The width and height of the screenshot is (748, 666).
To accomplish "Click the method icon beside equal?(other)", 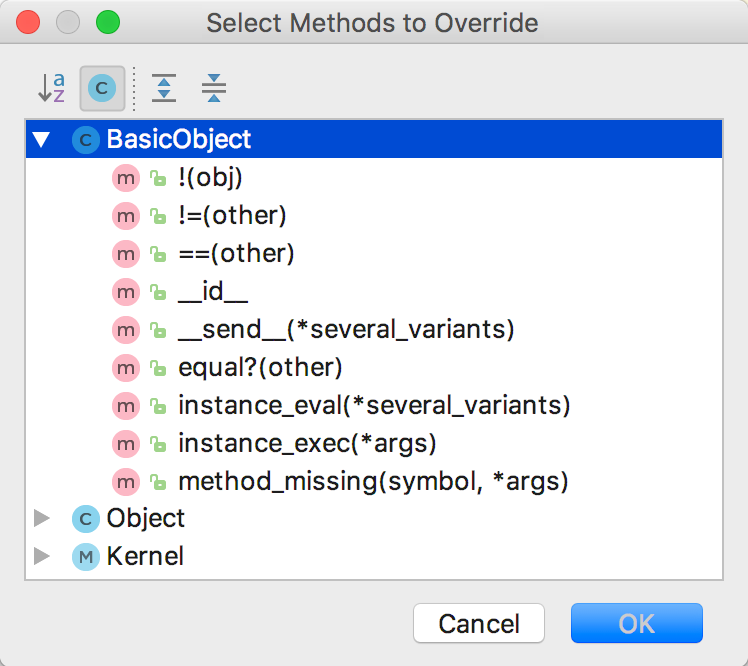I will [x=125, y=368].
